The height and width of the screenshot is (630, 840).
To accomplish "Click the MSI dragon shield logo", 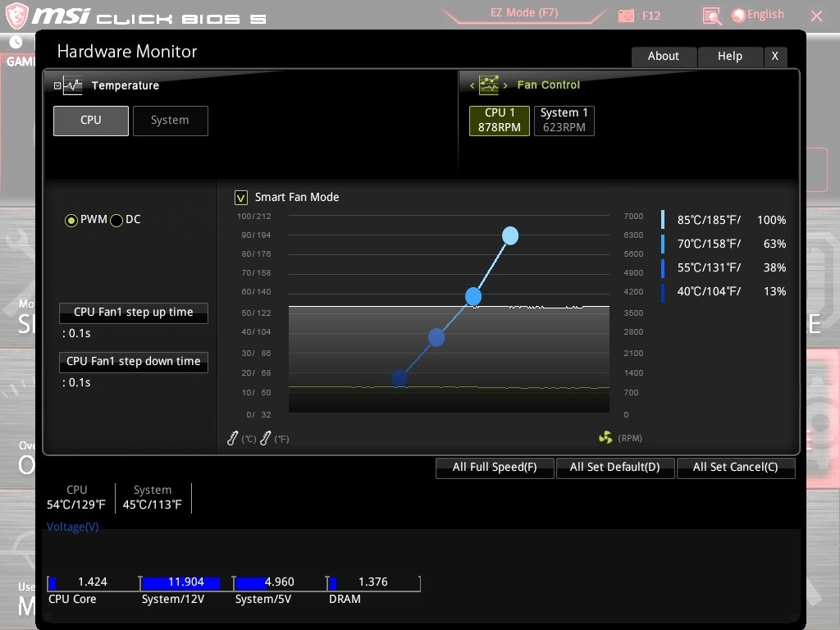I will 16,15.
